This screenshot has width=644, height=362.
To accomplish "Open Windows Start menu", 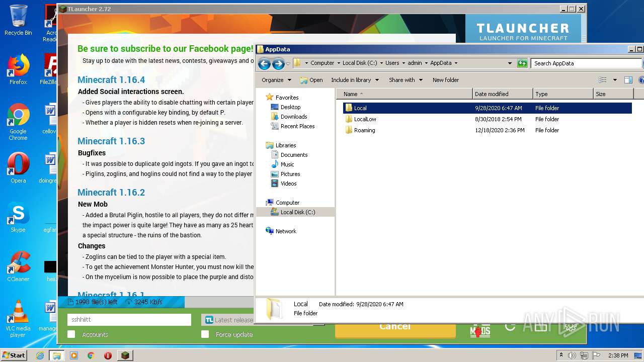I will (x=14, y=355).
